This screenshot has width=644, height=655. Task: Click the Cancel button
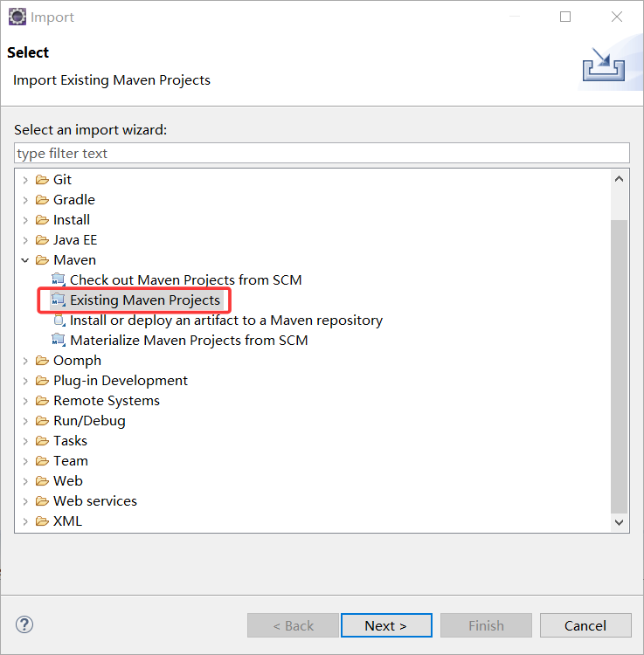[x=585, y=625]
